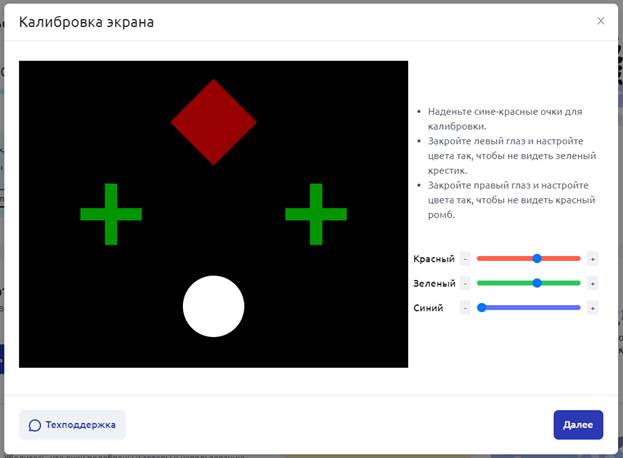
Task: Click the right green cross
Action: pyautogui.click(x=316, y=214)
